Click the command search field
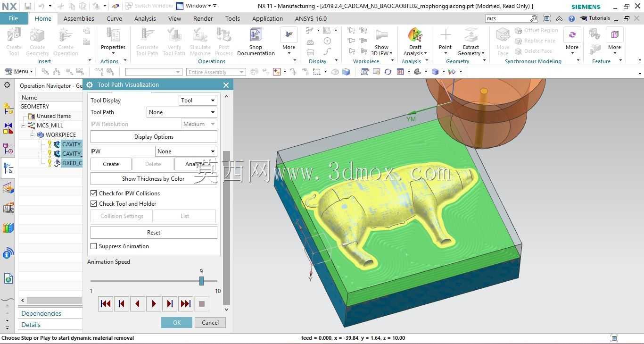 (x=508, y=18)
